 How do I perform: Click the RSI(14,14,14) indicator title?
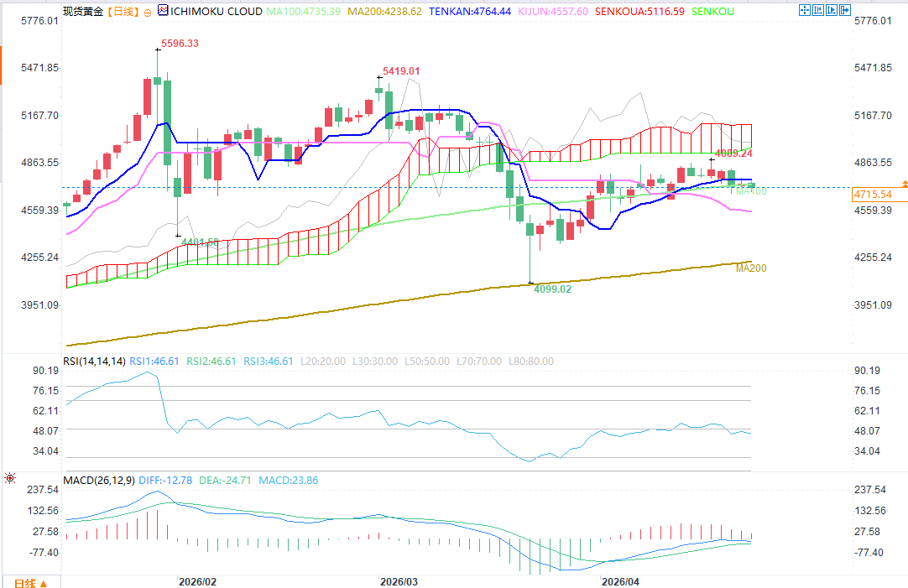pos(94,362)
